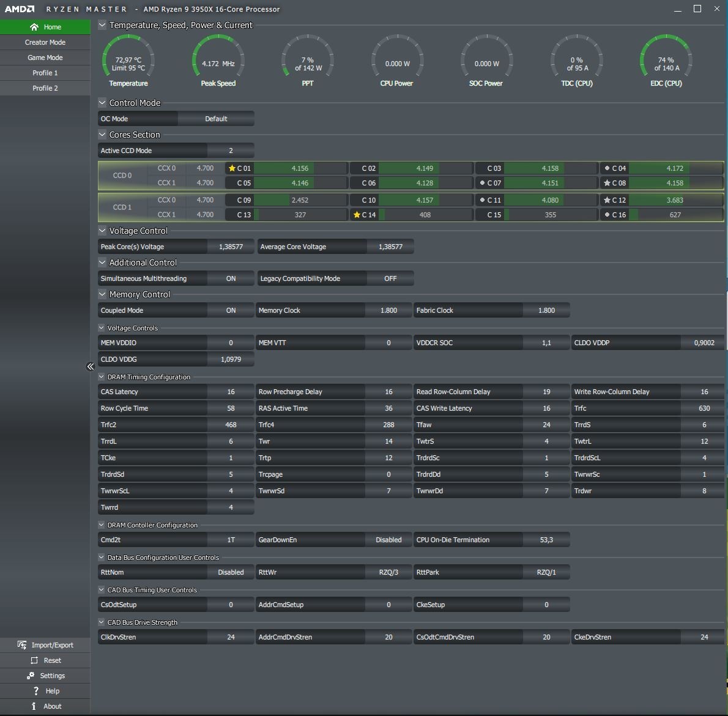
Task: Click the C 03 frequency bar showing 4.158
Action: point(550,168)
